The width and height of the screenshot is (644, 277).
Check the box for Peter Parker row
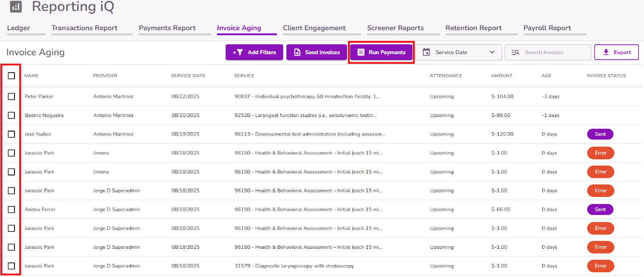(x=11, y=96)
